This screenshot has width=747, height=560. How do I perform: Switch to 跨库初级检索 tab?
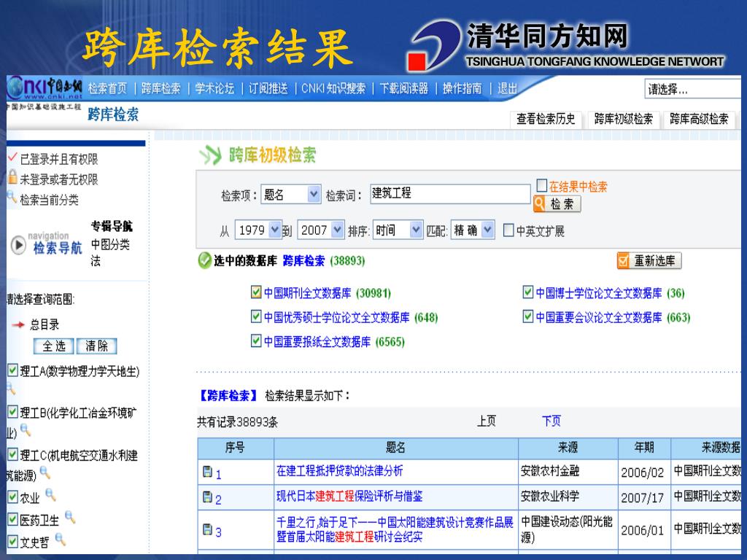click(x=623, y=119)
